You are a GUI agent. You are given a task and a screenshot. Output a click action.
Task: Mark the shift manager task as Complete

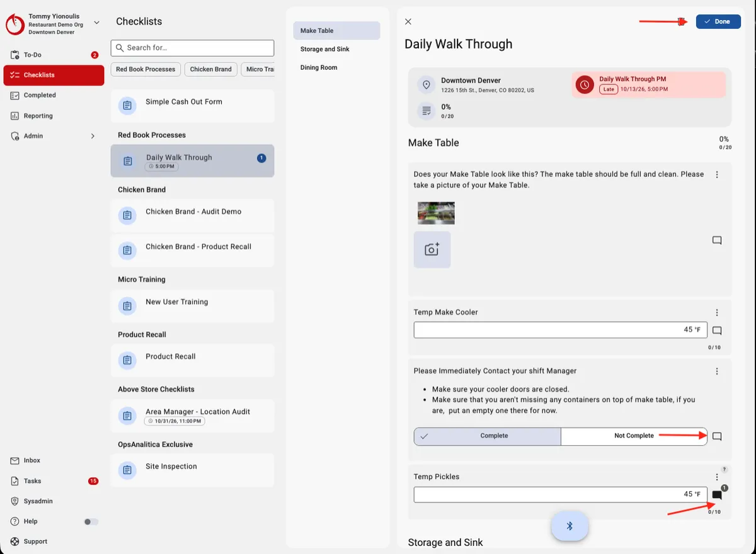487,436
